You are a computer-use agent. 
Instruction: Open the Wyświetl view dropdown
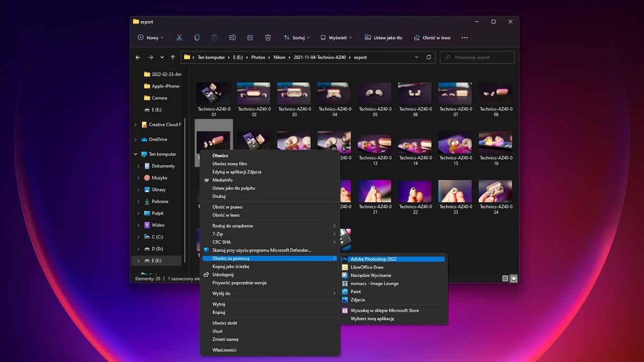[336, 38]
